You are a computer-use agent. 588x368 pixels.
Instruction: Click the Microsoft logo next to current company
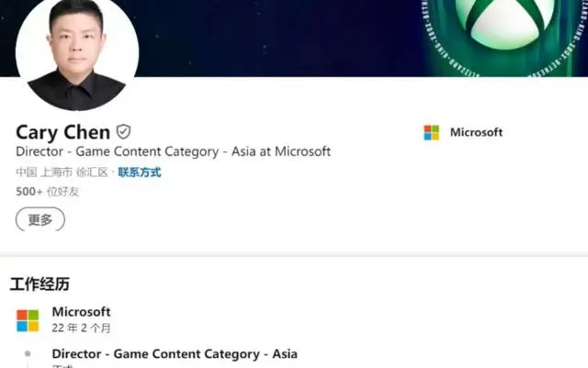click(431, 133)
